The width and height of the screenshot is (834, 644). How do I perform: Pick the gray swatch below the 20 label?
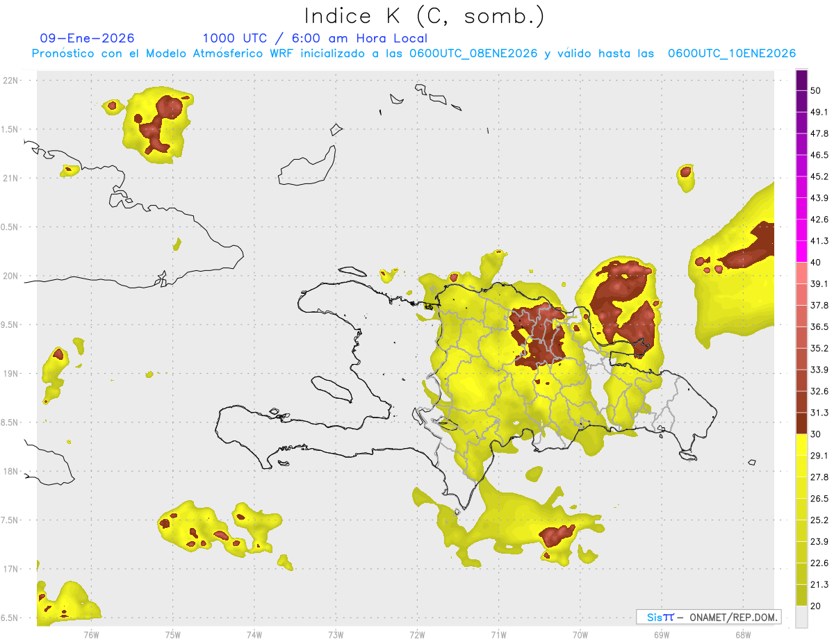(x=802, y=617)
